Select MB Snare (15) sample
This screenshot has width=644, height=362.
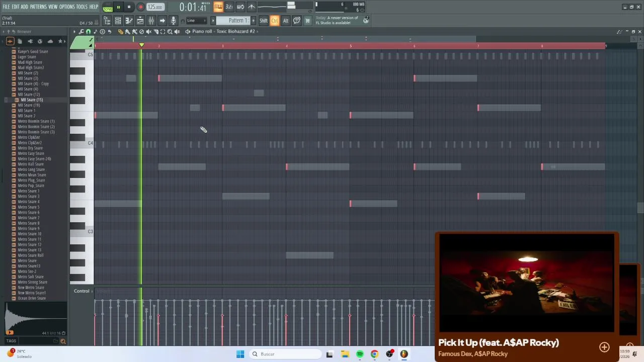pyautogui.click(x=32, y=100)
